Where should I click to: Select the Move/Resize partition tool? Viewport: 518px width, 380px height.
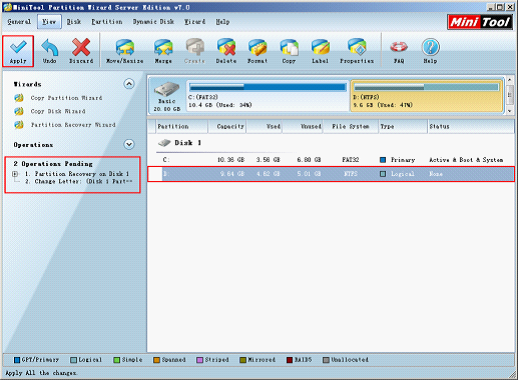pyautogui.click(x=125, y=51)
